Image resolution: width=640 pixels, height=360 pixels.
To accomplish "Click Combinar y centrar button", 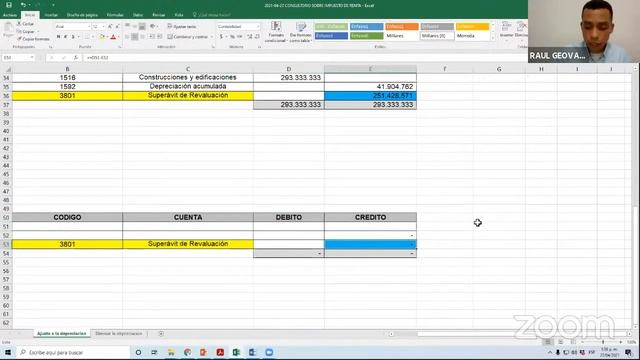I will 188,37.
